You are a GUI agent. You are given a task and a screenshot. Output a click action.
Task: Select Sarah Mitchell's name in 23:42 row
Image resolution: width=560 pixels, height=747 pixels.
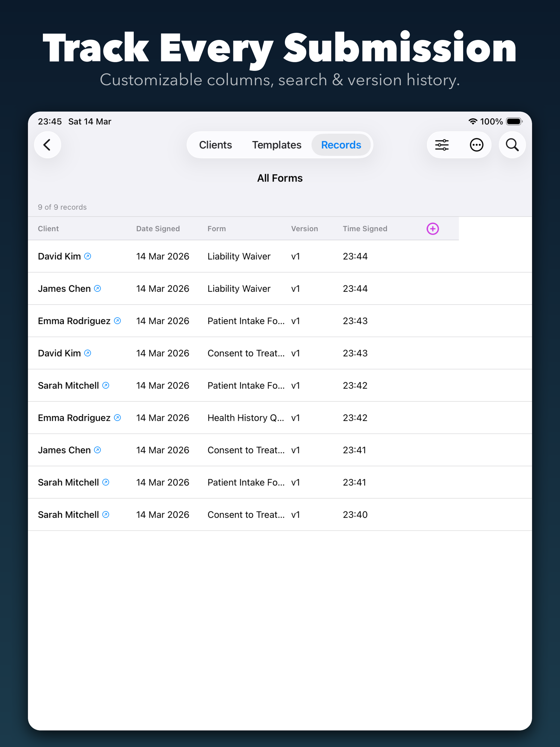click(x=68, y=385)
